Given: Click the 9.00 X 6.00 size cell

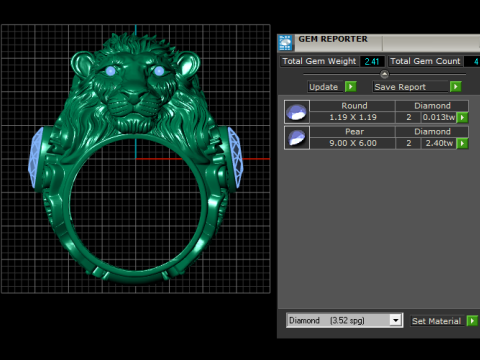Looking at the screenshot, I should pyautogui.click(x=353, y=143).
